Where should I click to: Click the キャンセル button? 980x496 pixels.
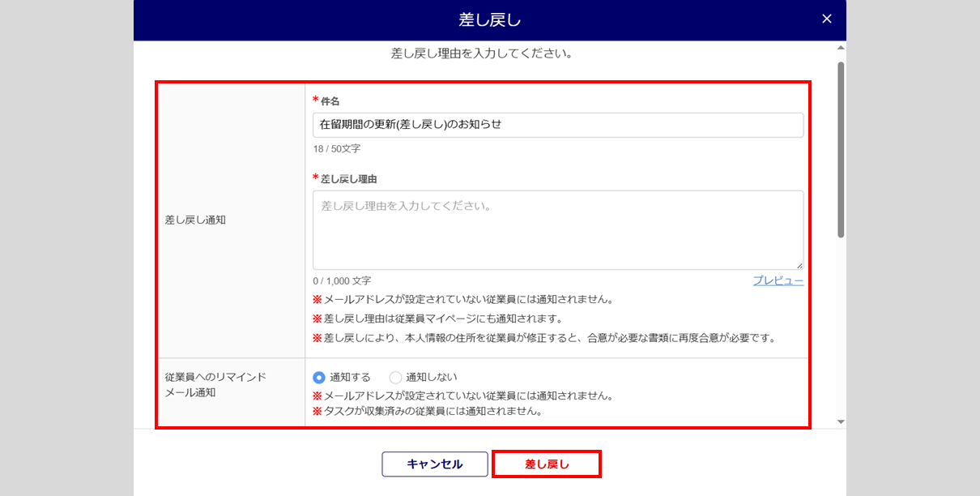point(435,464)
